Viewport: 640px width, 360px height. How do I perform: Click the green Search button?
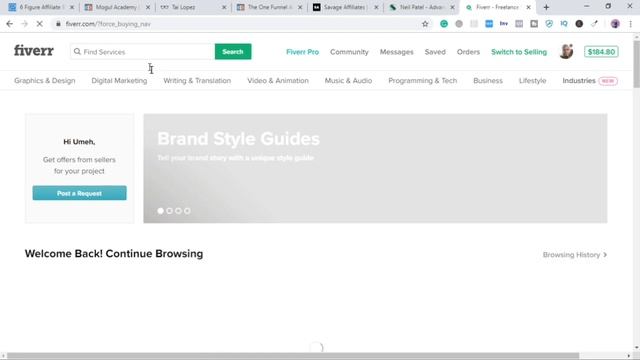coord(233,51)
